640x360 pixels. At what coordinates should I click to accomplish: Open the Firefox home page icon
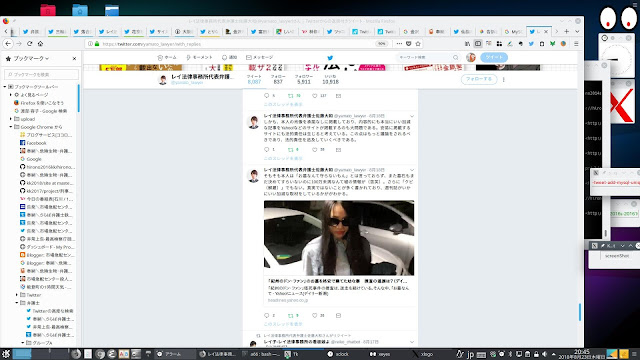point(40,43)
